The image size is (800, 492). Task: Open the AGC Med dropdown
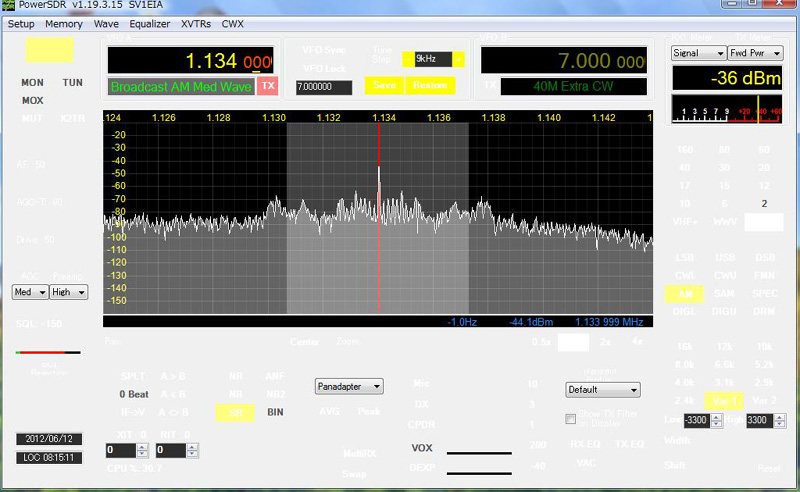(29, 292)
